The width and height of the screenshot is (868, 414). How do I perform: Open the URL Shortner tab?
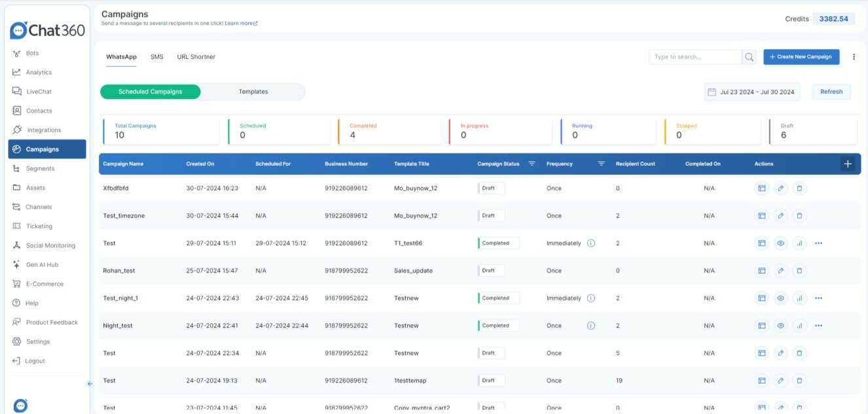pyautogui.click(x=196, y=57)
